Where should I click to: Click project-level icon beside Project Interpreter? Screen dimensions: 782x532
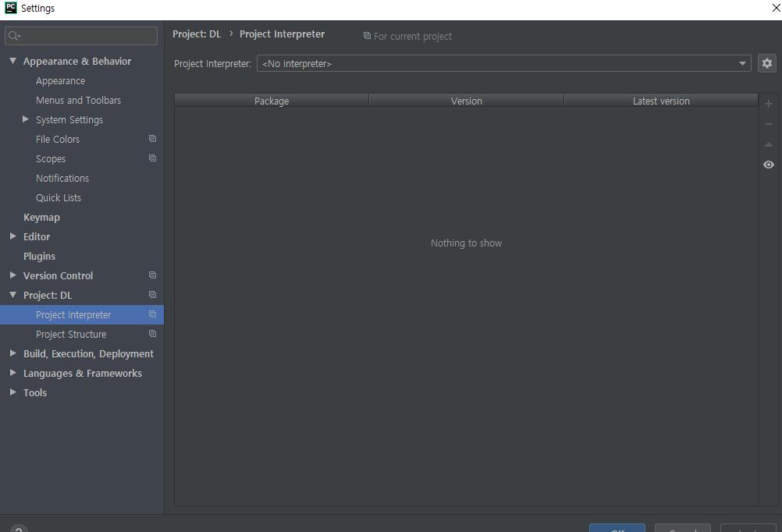(153, 314)
